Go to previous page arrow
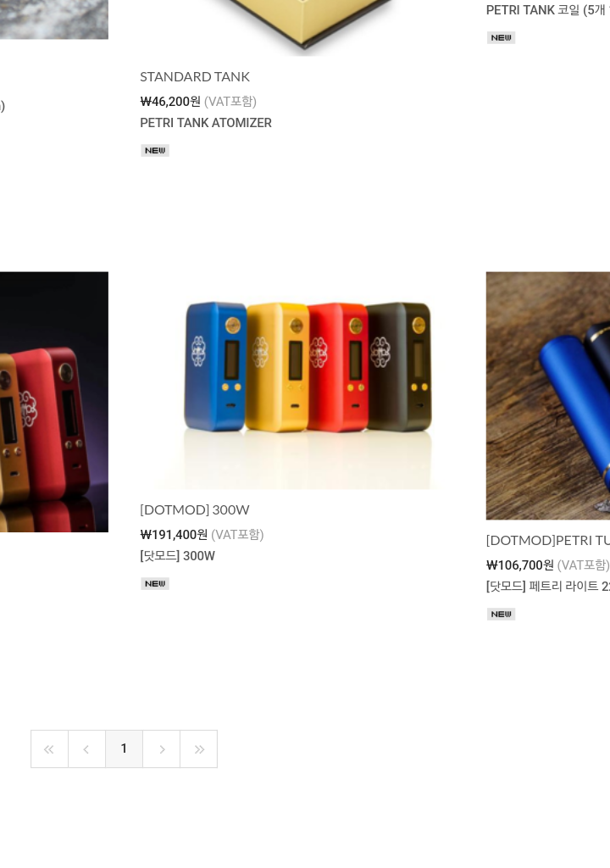Image resolution: width=610 pixels, height=868 pixels. tap(87, 749)
